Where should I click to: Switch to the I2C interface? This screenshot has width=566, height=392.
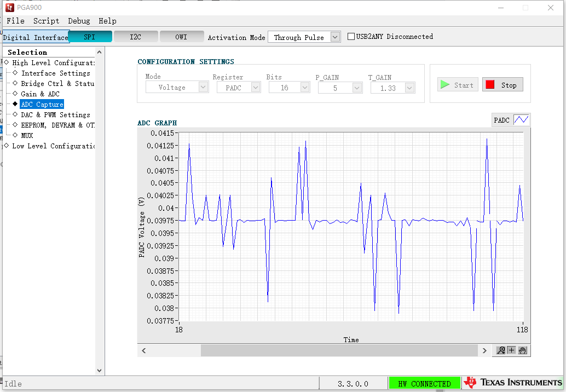136,37
